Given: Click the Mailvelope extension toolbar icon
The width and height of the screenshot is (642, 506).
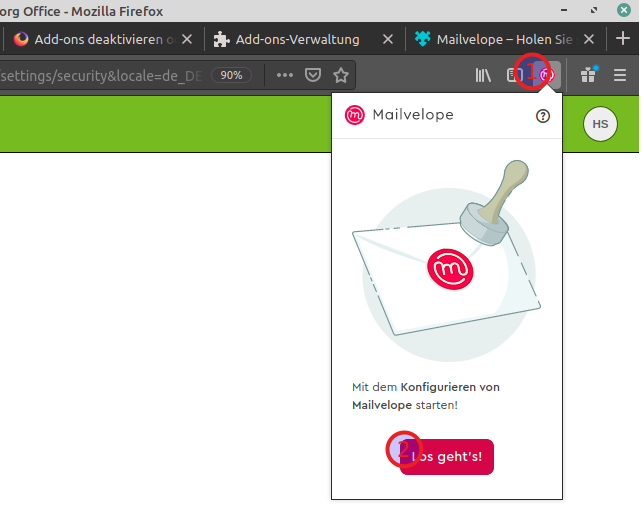Looking at the screenshot, I should (x=547, y=75).
